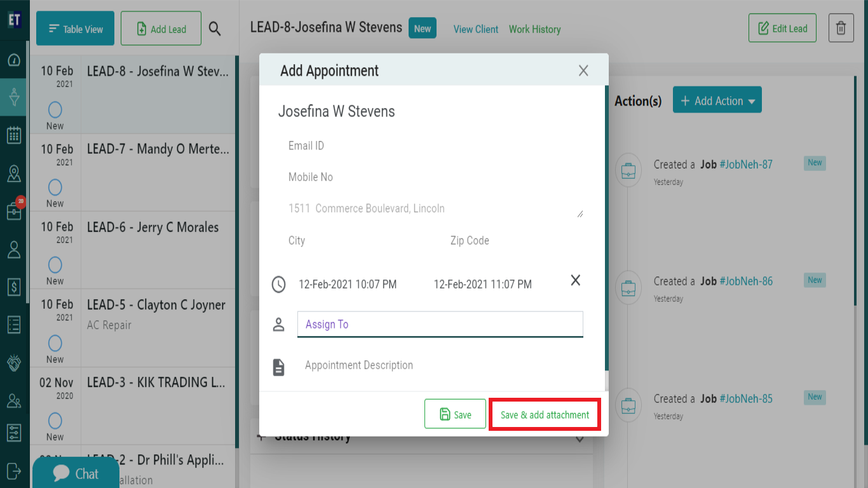The height and width of the screenshot is (488, 868).
Task: Open job link #JobNeh-87
Action: (x=746, y=165)
